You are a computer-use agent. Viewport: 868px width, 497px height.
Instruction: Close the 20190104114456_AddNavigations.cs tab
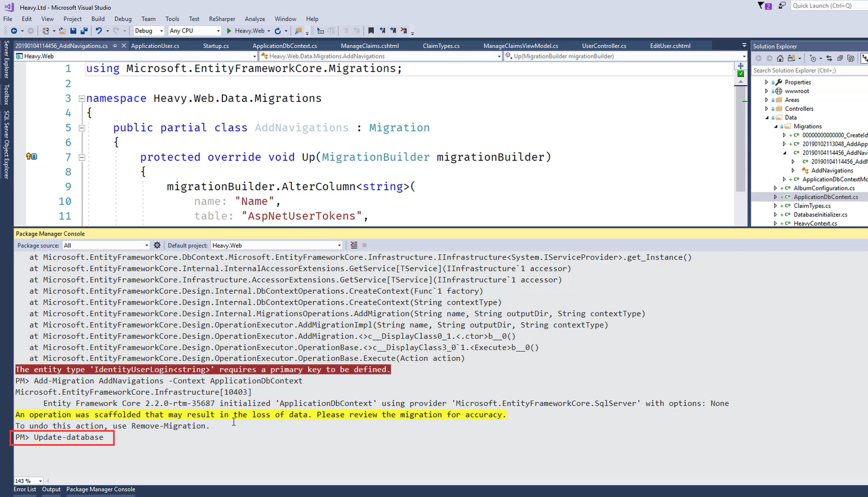click(x=124, y=46)
